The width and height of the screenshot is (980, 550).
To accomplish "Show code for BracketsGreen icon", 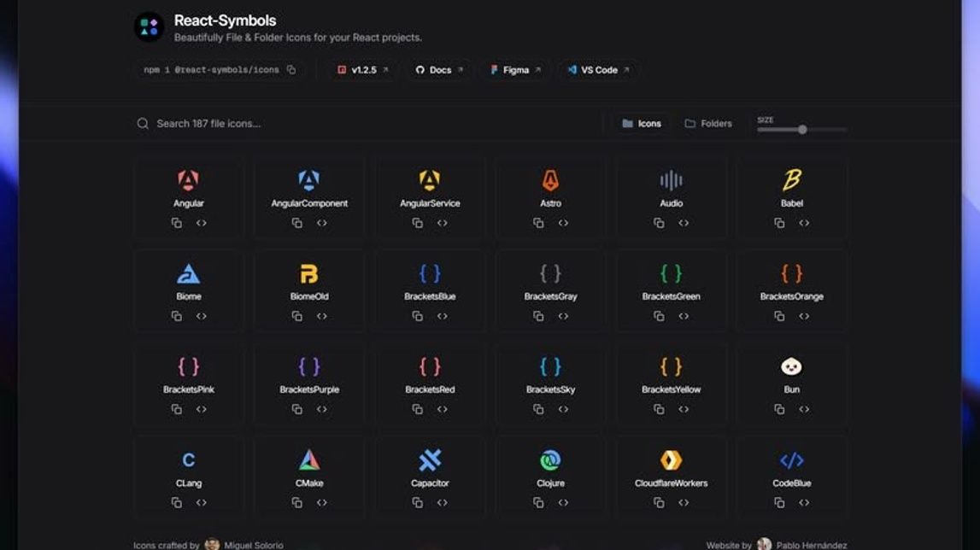I will [684, 316].
